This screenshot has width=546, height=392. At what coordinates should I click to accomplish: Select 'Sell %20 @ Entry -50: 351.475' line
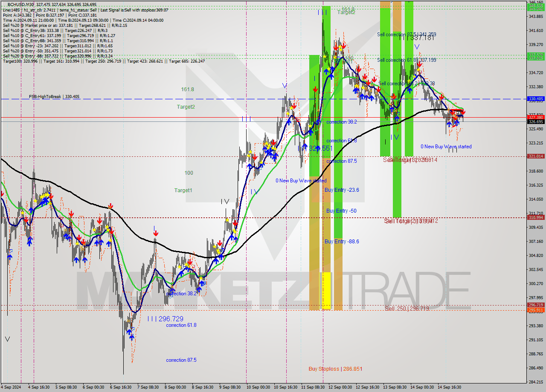58,51
